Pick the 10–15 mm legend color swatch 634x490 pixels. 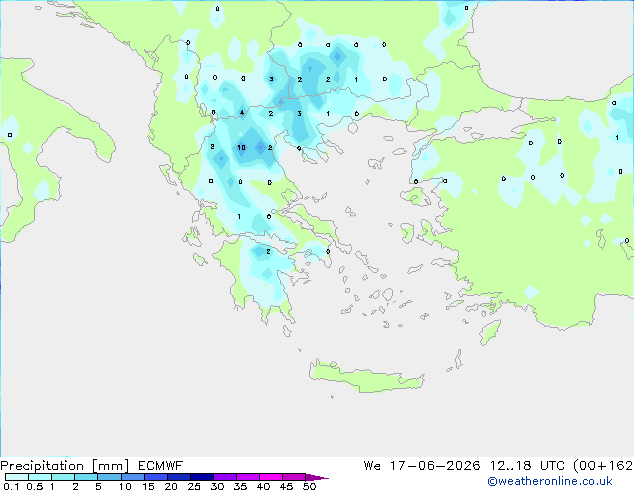(133, 477)
